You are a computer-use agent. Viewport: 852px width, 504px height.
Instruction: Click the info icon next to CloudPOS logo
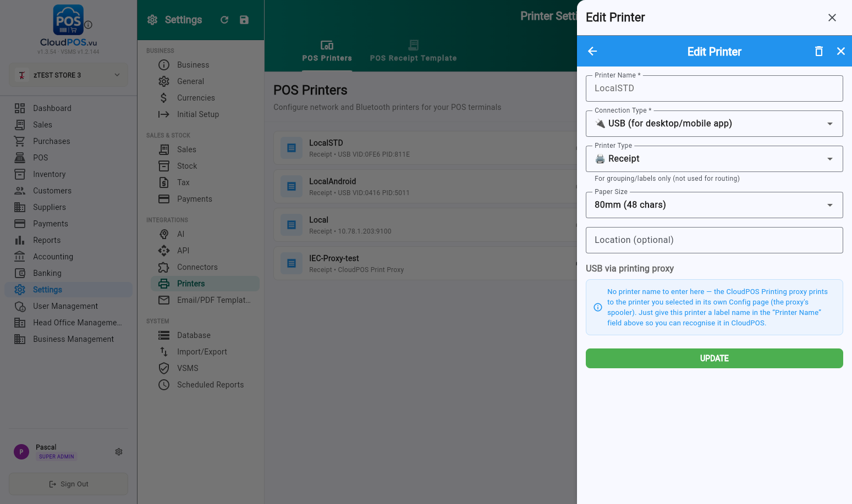coord(88,25)
